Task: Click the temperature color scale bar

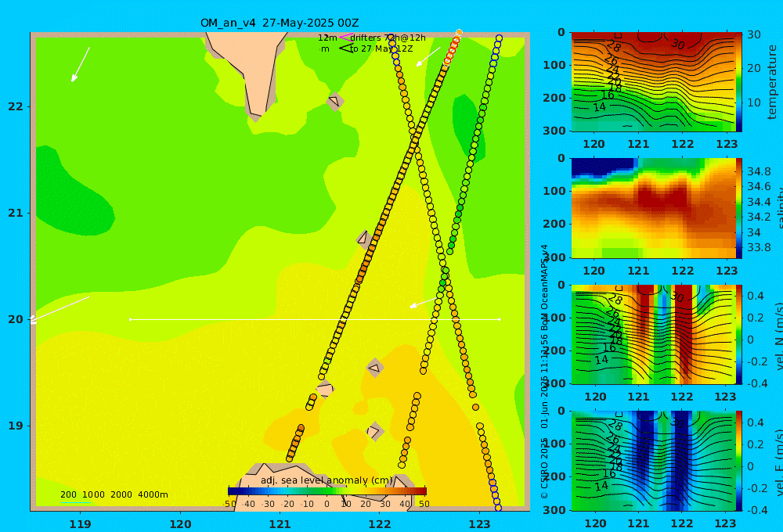Action: 738,82
